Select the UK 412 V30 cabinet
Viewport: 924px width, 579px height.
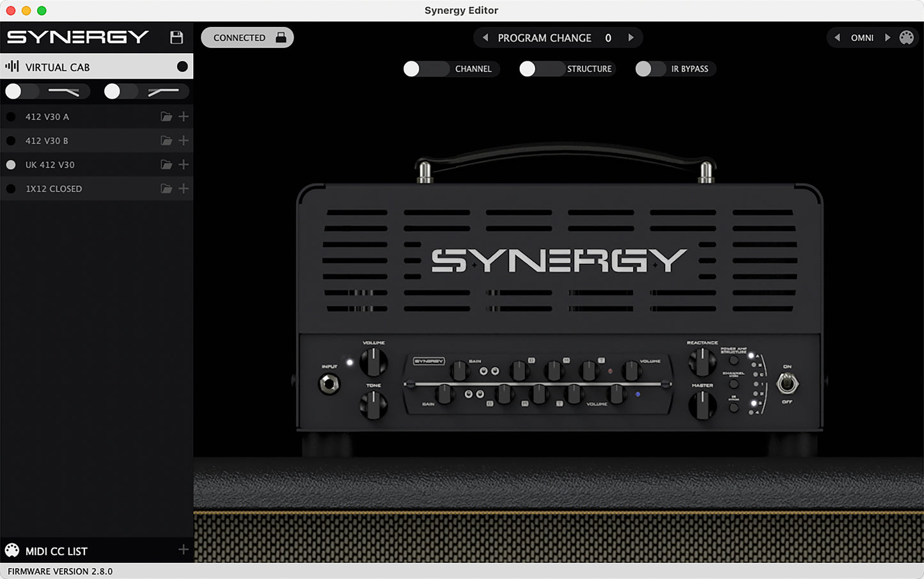click(50, 165)
